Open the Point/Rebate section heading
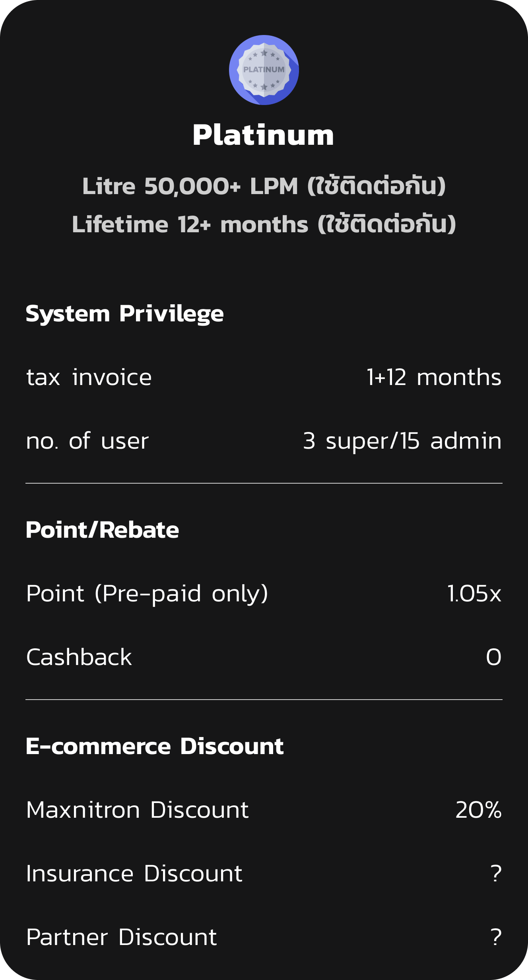The height and width of the screenshot is (980, 528). click(103, 530)
